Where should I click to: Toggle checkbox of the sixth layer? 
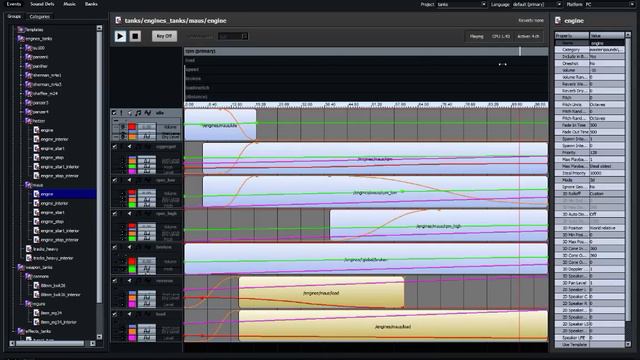[x=114, y=281]
